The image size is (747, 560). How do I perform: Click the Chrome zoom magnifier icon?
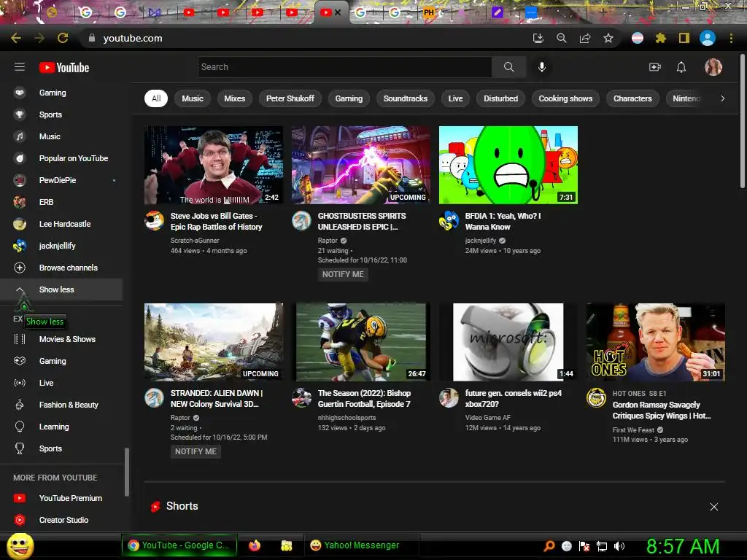pos(562,38)
